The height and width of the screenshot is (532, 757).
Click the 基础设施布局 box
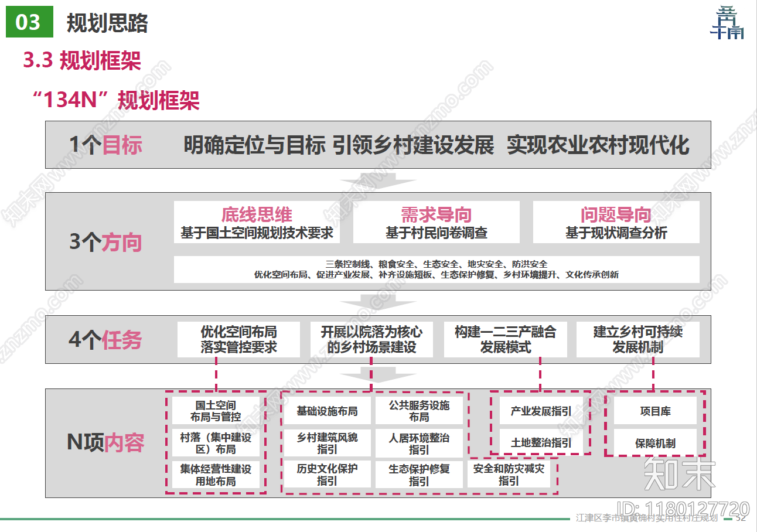327,411
